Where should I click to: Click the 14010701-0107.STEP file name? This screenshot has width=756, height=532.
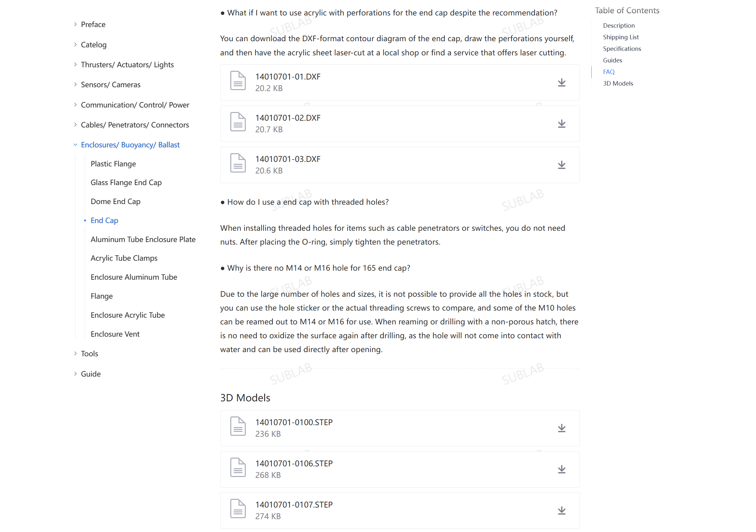coord(294,504)
